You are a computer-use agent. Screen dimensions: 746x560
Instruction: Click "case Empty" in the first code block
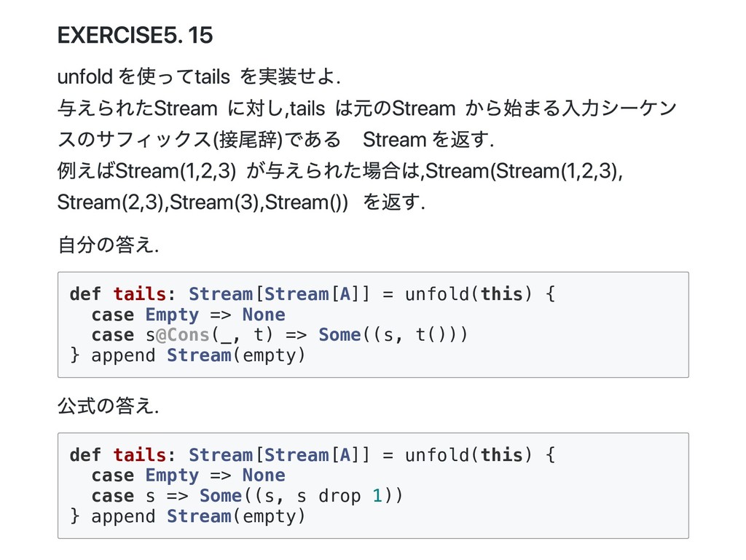point(145,315)
